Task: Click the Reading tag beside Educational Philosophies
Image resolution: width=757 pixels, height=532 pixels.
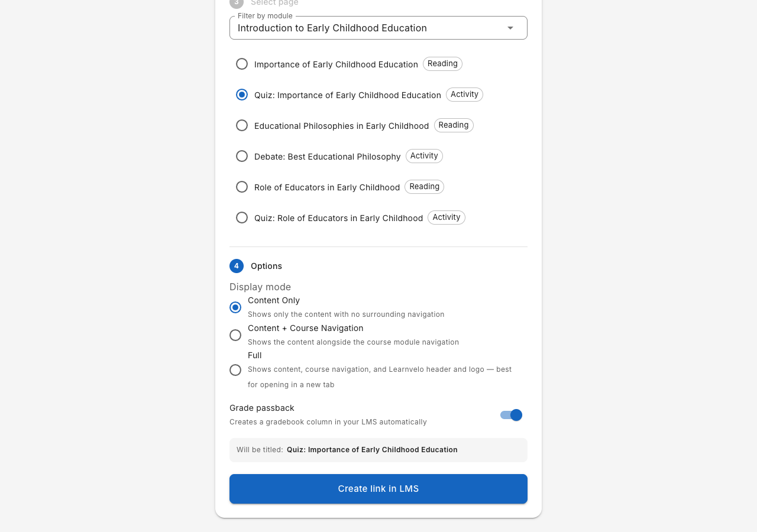Action: [x=454, y=125]
